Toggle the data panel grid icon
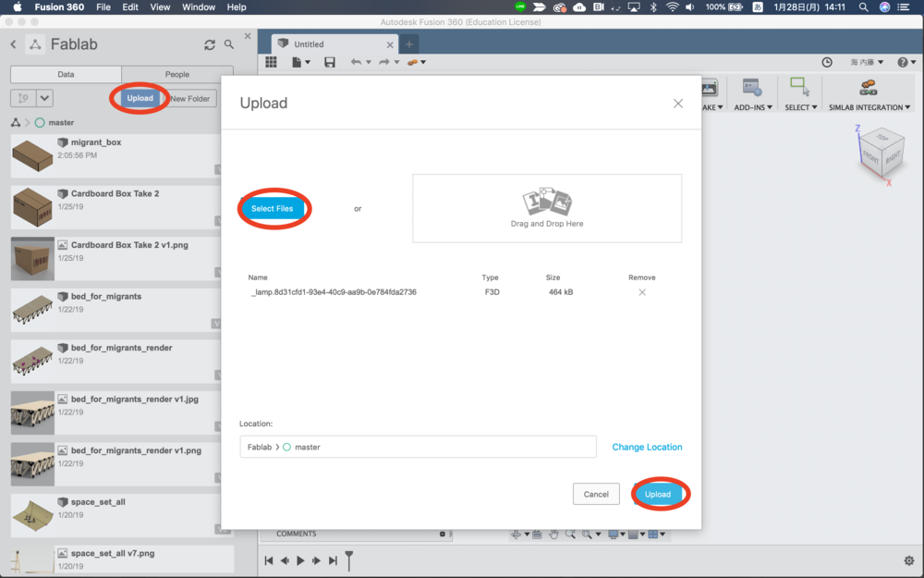Screen dimensions: 924x578 pyautogui.click(x=271, y=62)
